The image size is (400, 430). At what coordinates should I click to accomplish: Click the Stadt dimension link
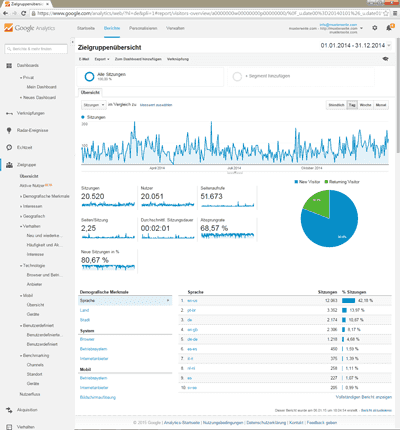pyautogui.click(x=85, y=320)
